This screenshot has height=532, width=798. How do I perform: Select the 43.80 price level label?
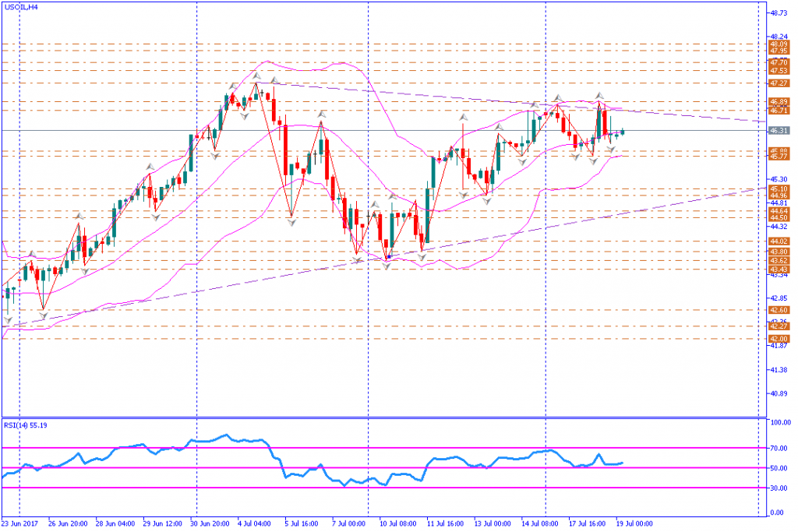[x=779, y=252]
